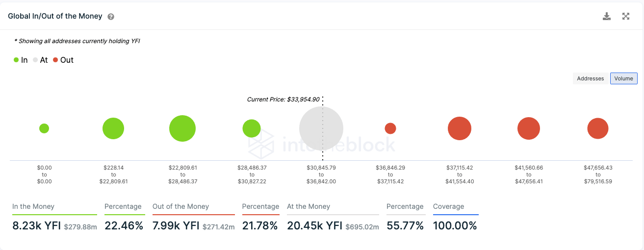
Task: Select the $22,809.61 to $28,486.37 green bubble
Action: click(x=182, y=128)
